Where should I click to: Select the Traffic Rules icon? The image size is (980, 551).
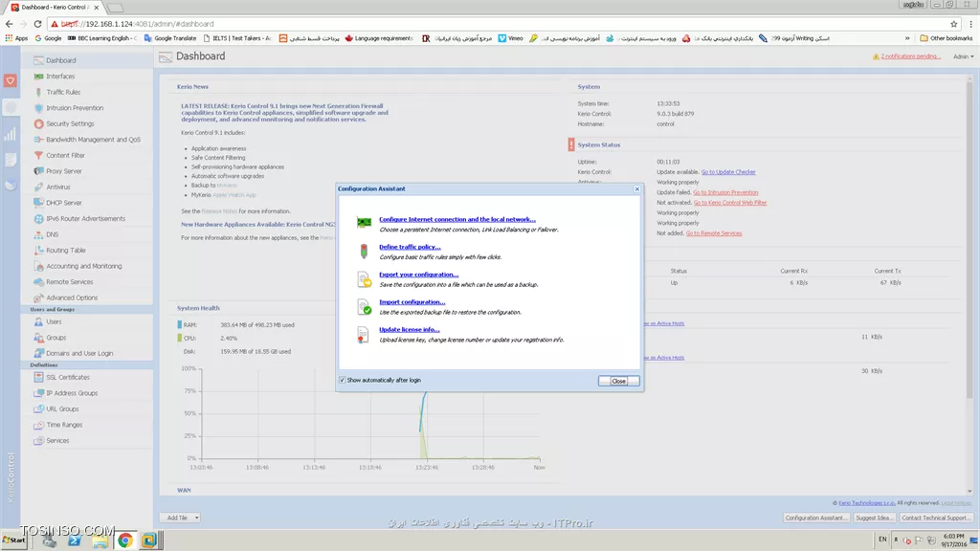(38, 92)
